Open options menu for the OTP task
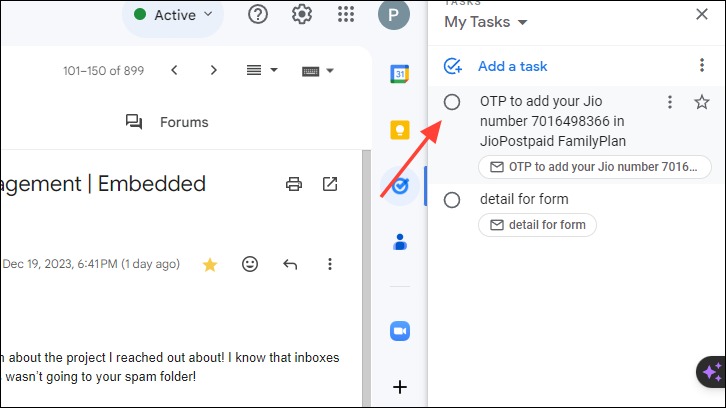 [670, 102]
